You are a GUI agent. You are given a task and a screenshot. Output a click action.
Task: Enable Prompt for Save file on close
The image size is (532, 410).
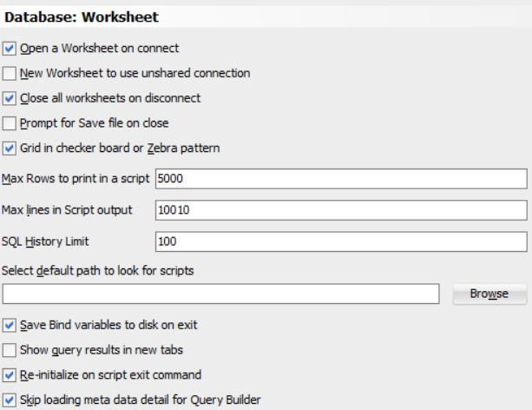point(10,123)
